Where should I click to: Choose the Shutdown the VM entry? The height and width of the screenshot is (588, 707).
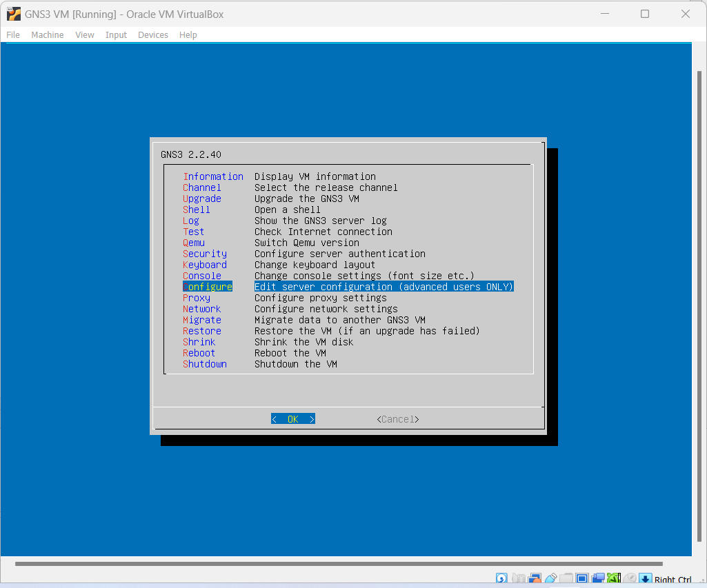260,364
